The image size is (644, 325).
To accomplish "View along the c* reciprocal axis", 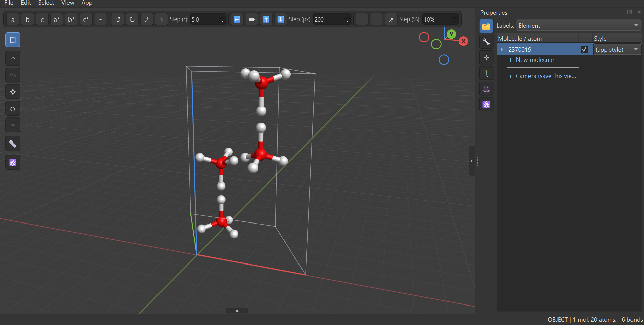I will pyautogui.click(x=86, y=19).
